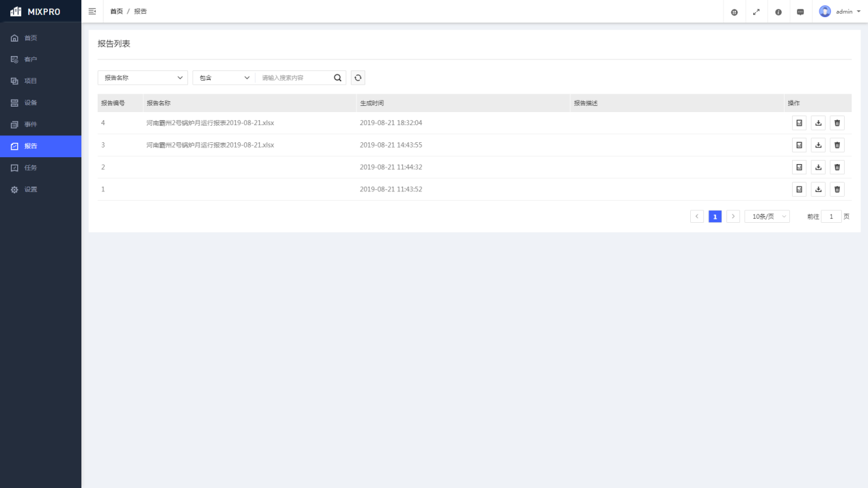Delete report number 1
This screenshot has width=868, height=488.
tap(837, 189)
